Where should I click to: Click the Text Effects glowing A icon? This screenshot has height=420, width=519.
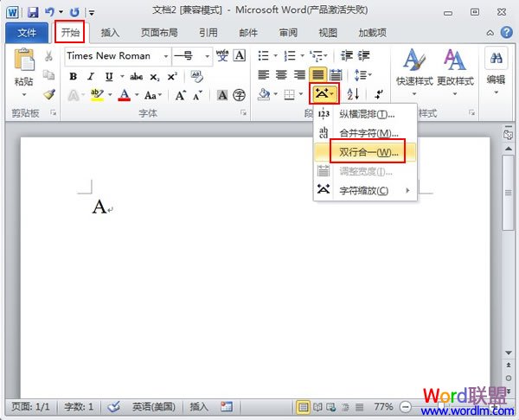74,96
